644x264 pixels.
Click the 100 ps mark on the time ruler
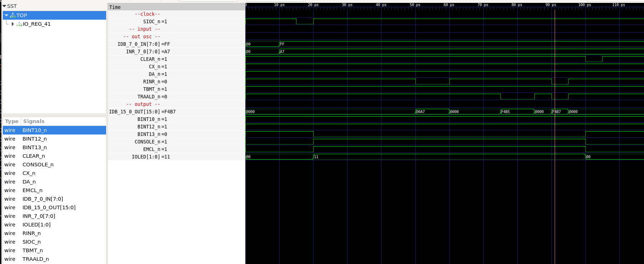(585, 5)
